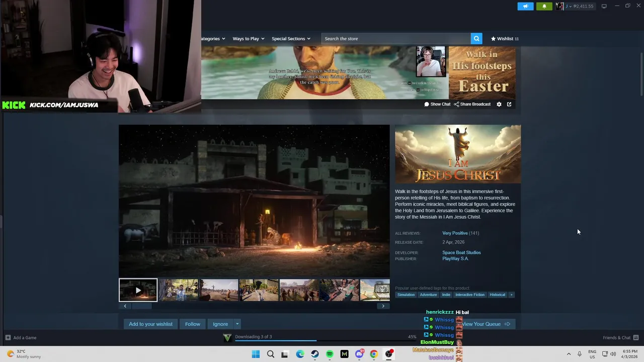The image size is (644, 362).
Task: Open the downloading game icon in Steam footer
Action: pos(227,337)
